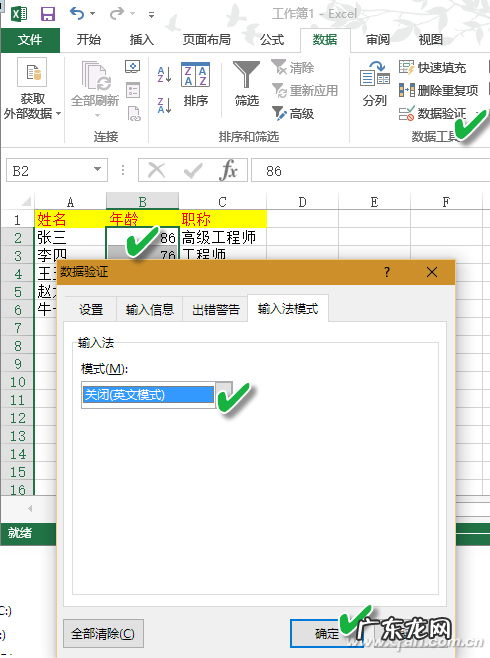Click the select-all corner triangle
This screenshot has height=658, width=490.
pyautogui.click(x=26, y=202)
